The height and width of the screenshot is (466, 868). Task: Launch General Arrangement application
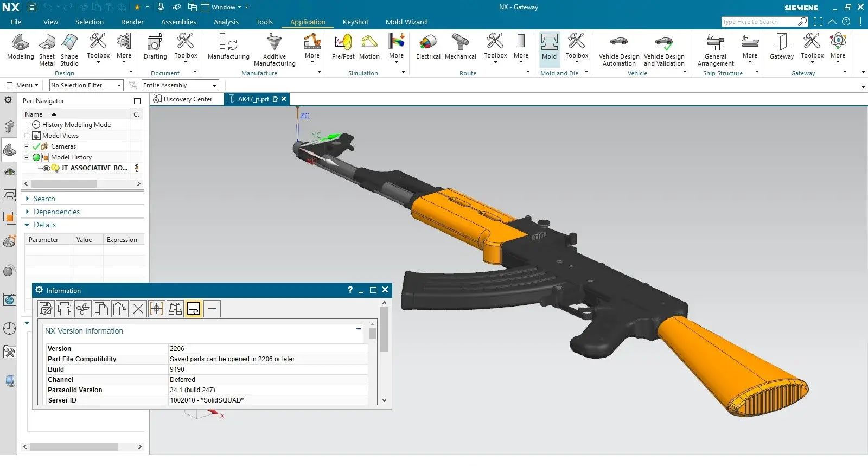pos(716,50)
